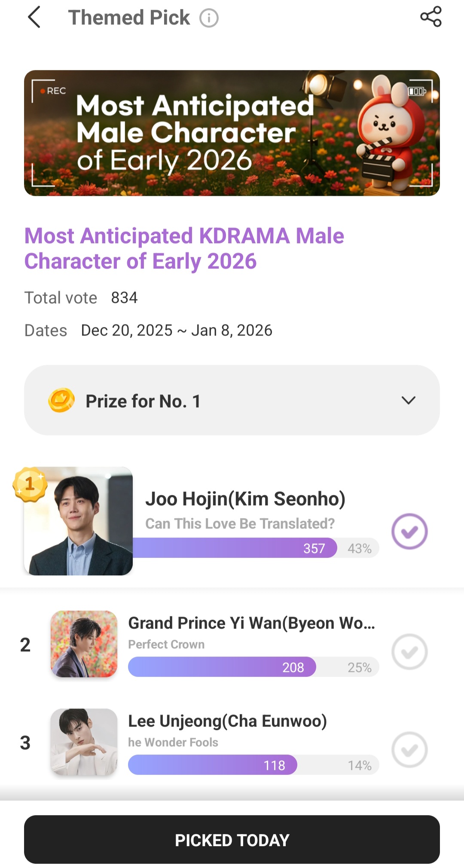Expand the Prize for No. 1 chevron
464x868 pixels.
tap(408, 400)
